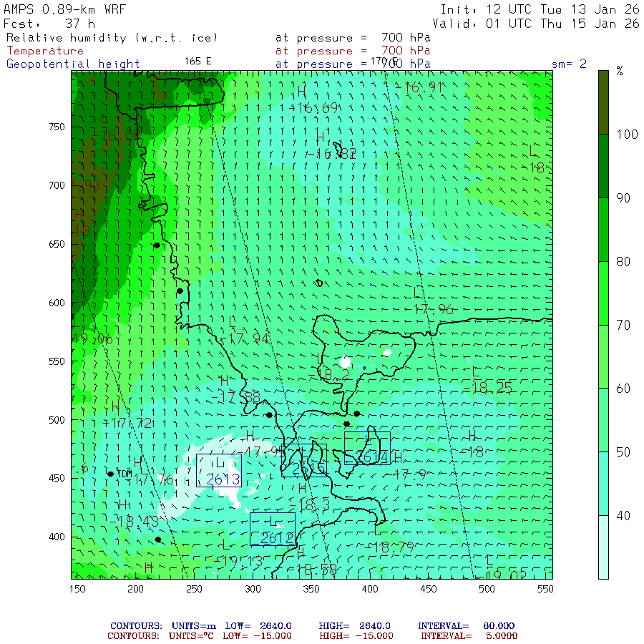
Task: Select the colorbar segment between 90 and 100
Action: [x=603, y=166]
